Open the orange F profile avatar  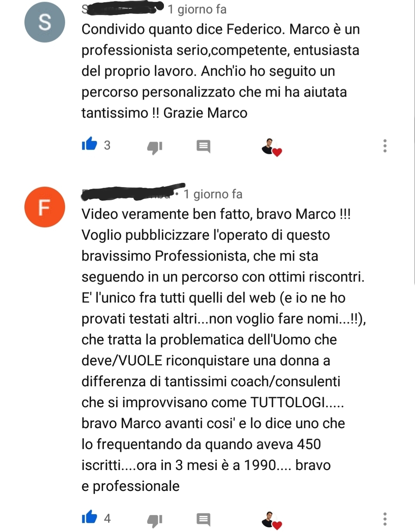point(45,207)
